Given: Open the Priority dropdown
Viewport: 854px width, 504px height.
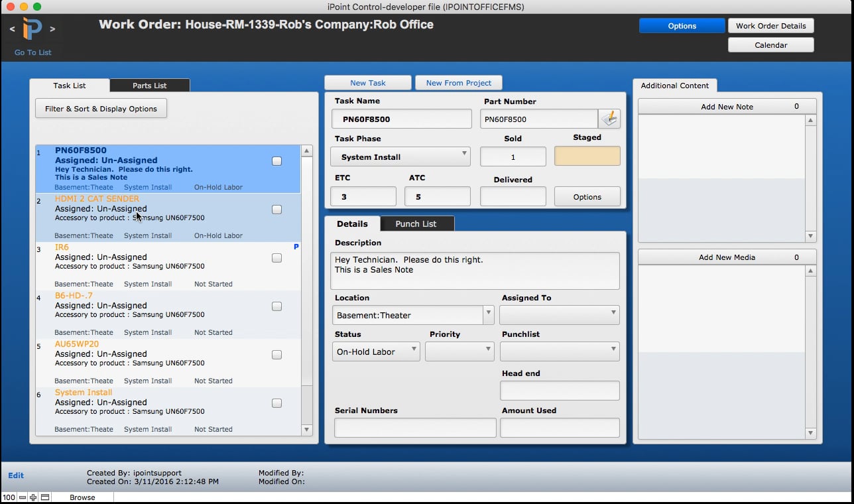Looking at the screenshot, I should tap(459, 351).
